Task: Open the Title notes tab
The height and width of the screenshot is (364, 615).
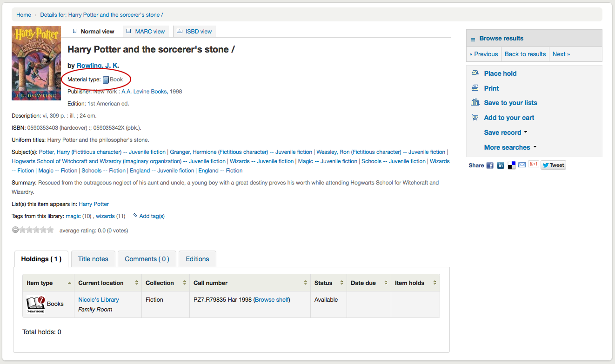Action: coord(93,259)
